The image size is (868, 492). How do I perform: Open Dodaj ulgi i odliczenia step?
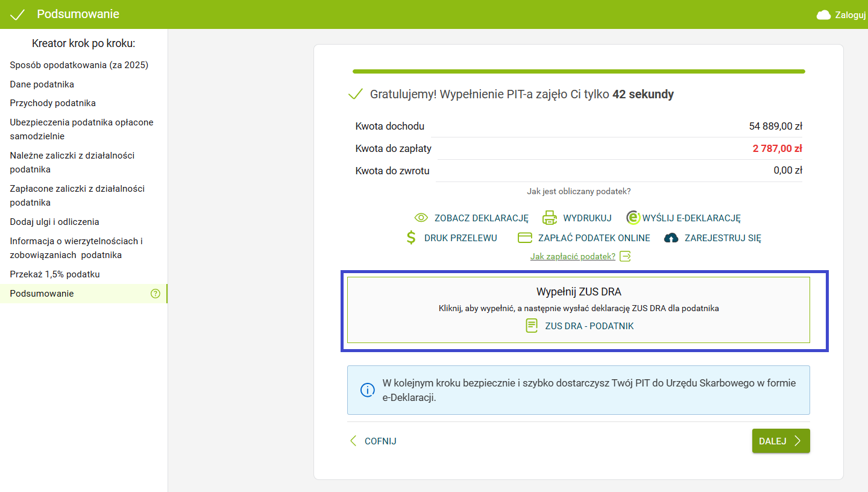[x=55, y=222]
